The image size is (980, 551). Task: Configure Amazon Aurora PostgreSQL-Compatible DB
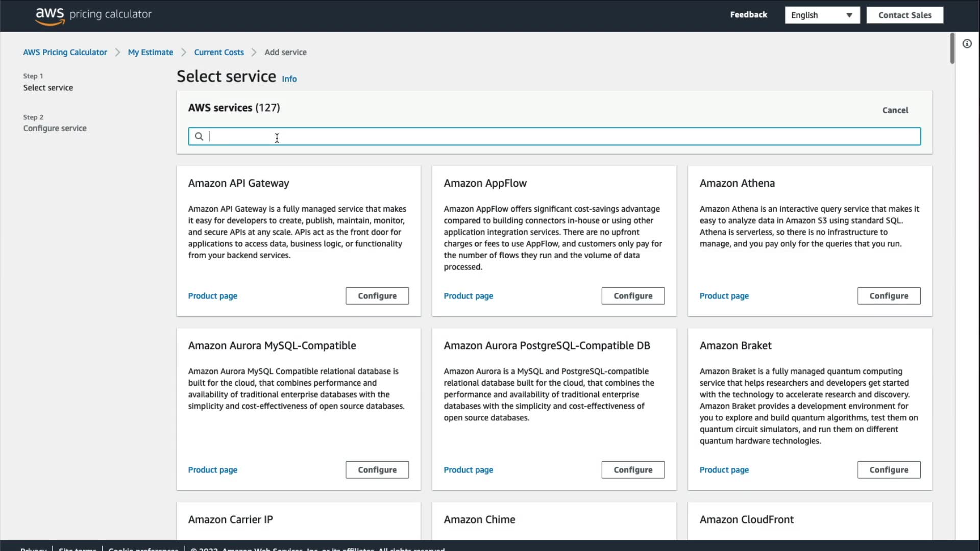pyautogui.click(x=632, y=470)
